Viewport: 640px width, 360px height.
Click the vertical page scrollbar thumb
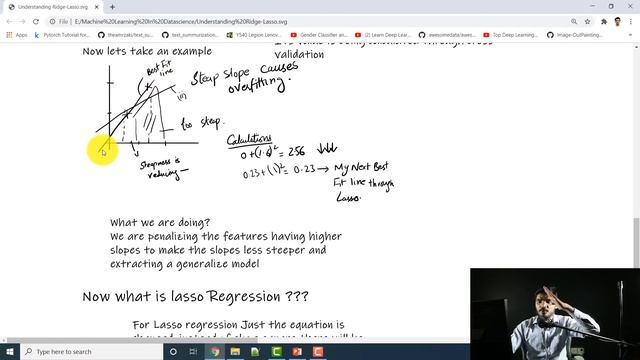pos(636,242)
